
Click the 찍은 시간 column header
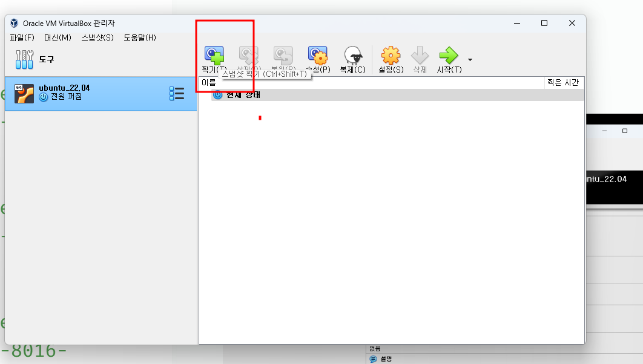pos(564,83)
